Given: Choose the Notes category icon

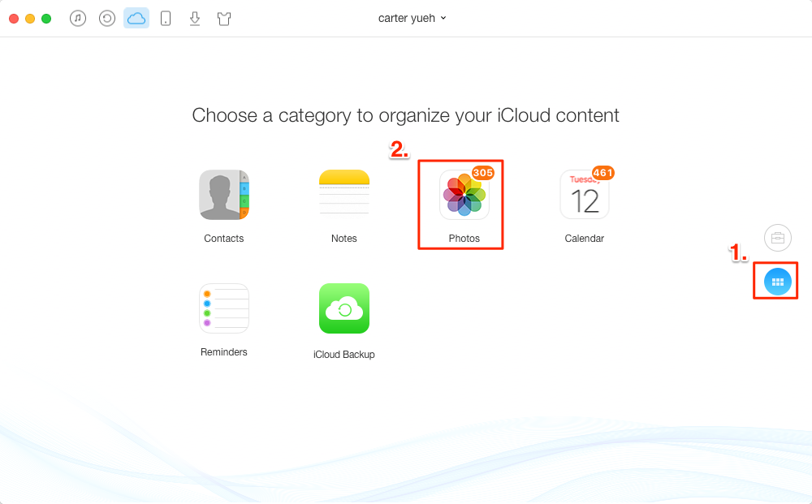Looking at the screenshot, I should click(x=344, y=195).
